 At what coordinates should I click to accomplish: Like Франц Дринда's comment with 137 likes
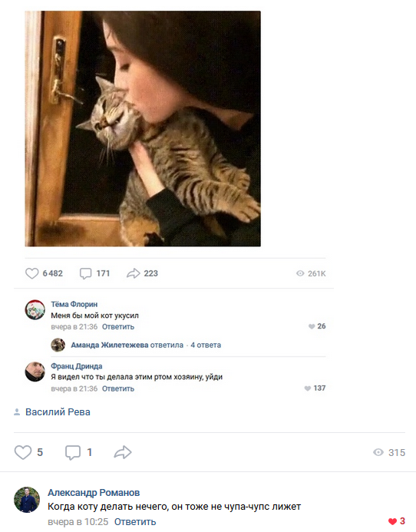[x=308, y=388]
